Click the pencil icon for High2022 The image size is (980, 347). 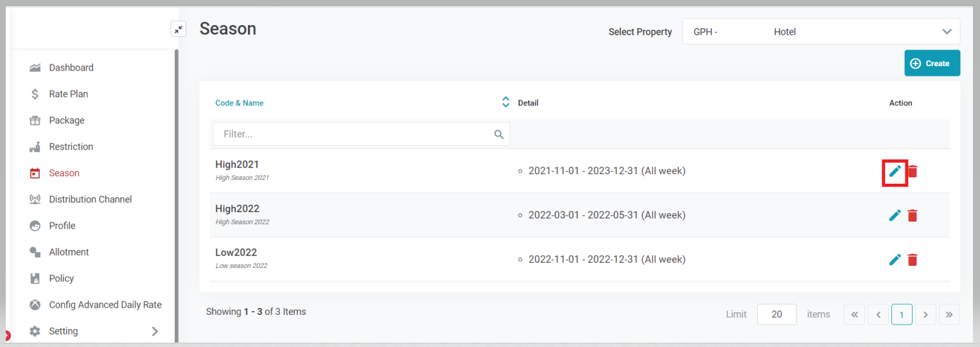895,215
